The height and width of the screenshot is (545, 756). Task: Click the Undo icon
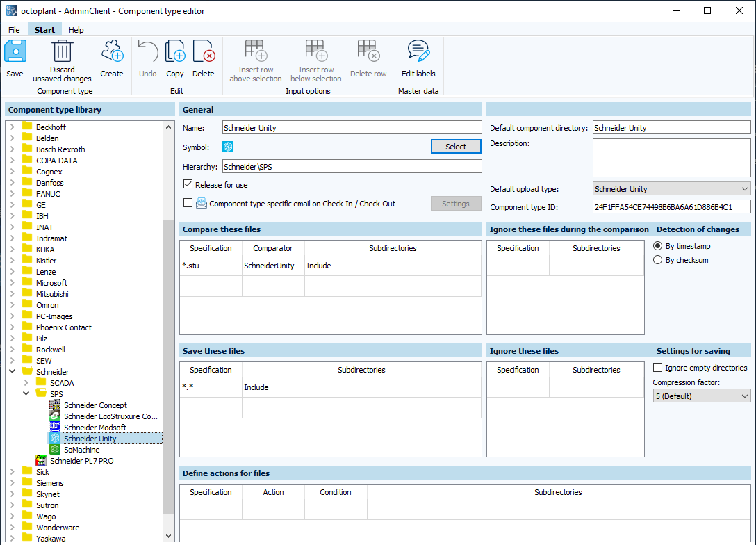point(147,51)
